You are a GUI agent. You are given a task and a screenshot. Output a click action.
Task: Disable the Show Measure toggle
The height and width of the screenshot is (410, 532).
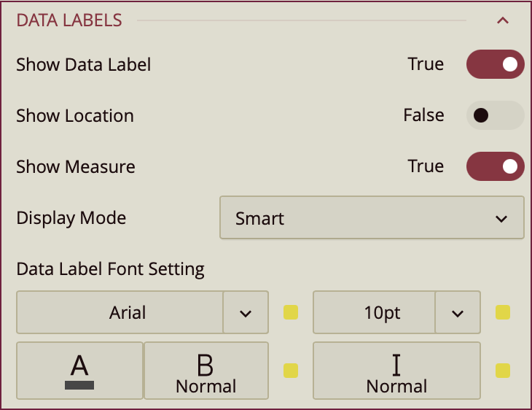[495, 166]
